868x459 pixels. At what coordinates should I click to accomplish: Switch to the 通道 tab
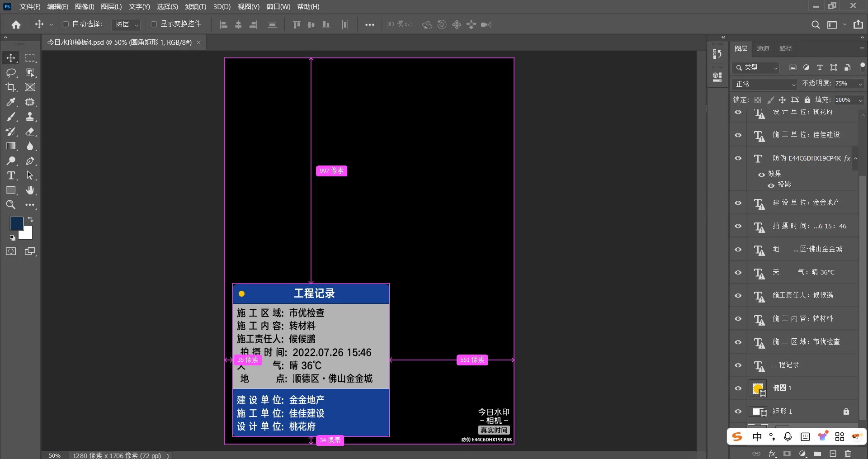point(763,48)
